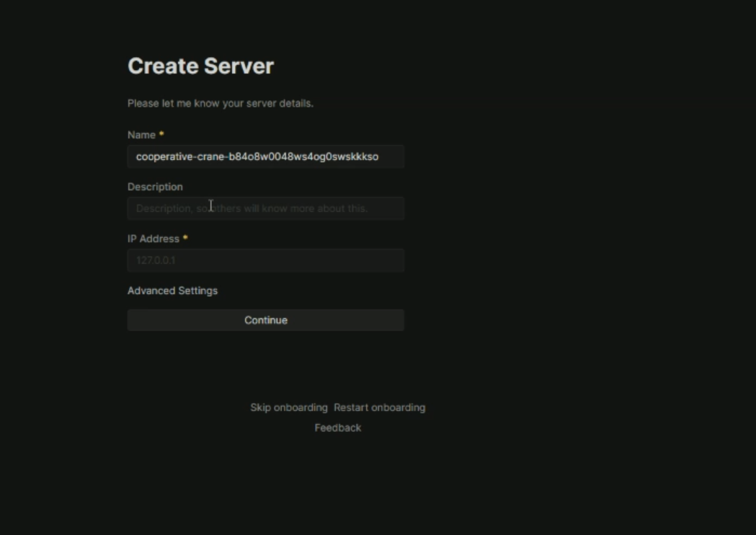Click the Description field label
Image resolution: width=756 pixels, height=535 pixels.
[155, 187]
